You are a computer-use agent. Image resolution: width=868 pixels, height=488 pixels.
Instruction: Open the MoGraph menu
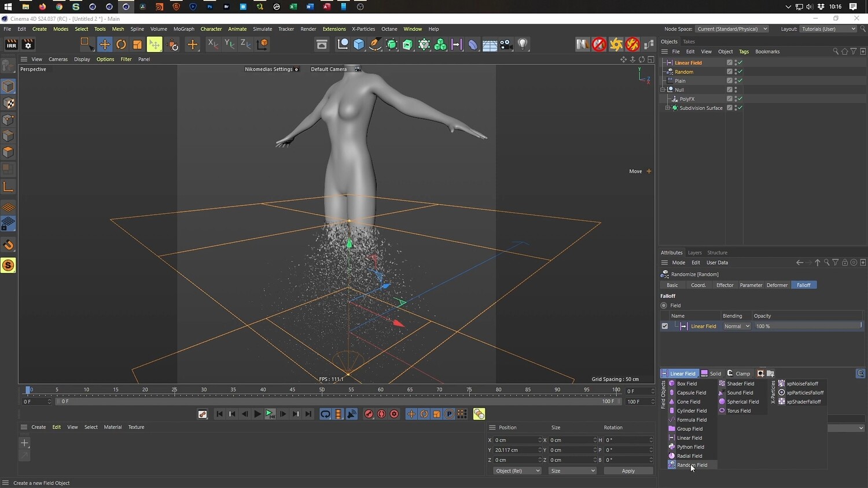183,29
